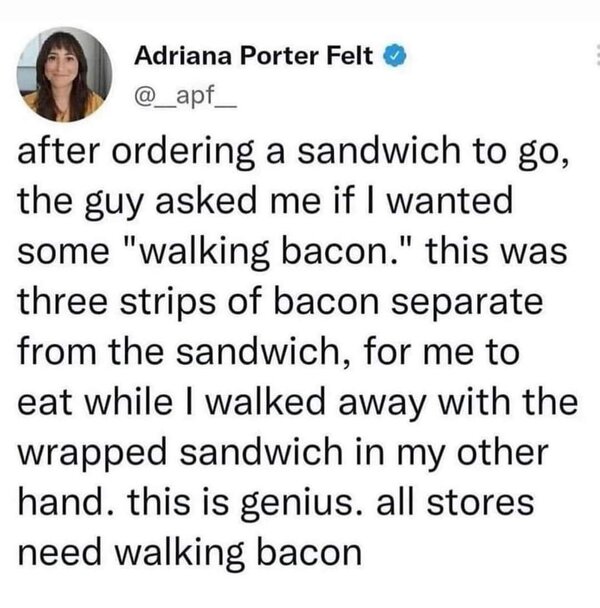Click the word "while" in the tweet
This screenshot has height=608, width=600.
pyautogui.click(x=128, y=402)
